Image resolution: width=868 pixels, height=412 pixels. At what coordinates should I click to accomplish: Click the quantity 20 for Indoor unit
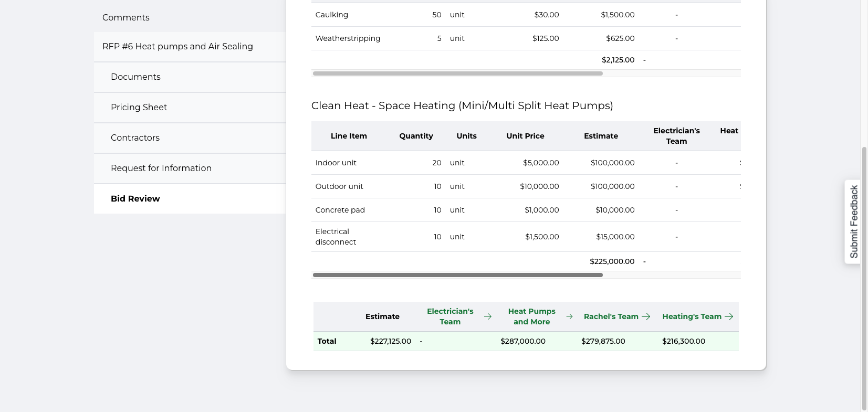(437, 163)
